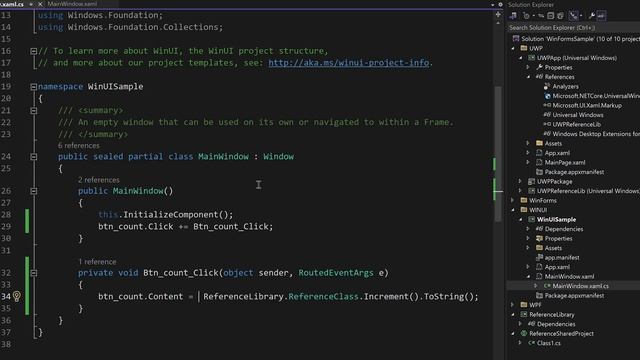Collapse the MainWindow constructor outline at line 26
Screen dimensions: 640x360
click(x=33, y=191)
